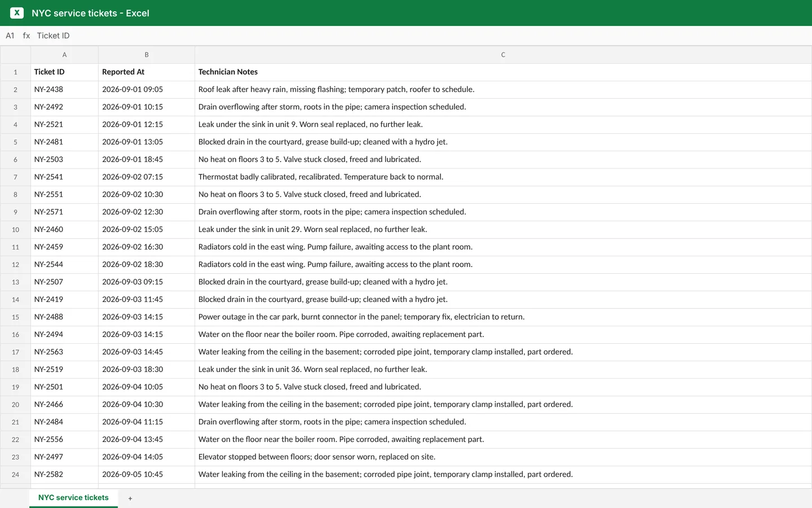Click the Excel app icon in title bar
Screen dimensions: 812x508
pyautogui.click(x=17, y=13)
